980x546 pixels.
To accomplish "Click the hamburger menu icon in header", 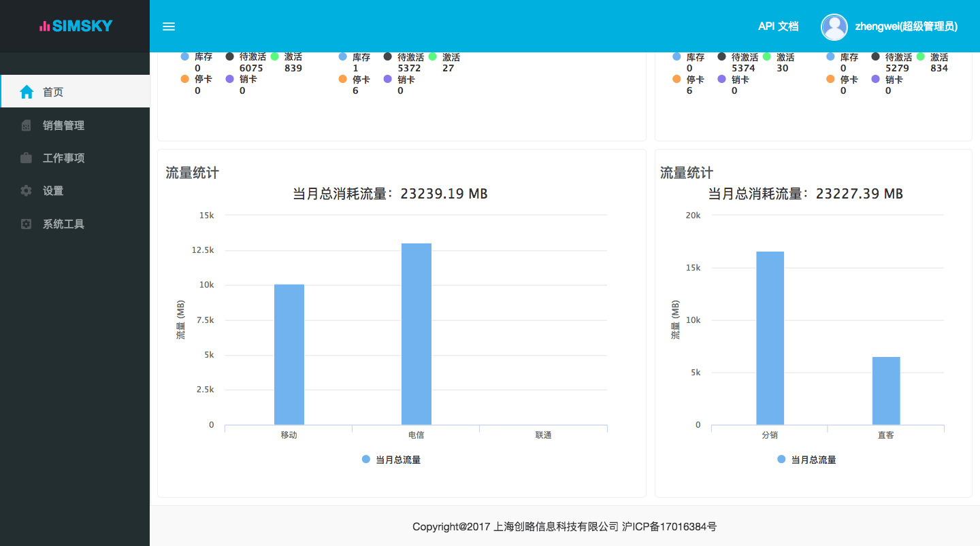I will tap(169, 27).
